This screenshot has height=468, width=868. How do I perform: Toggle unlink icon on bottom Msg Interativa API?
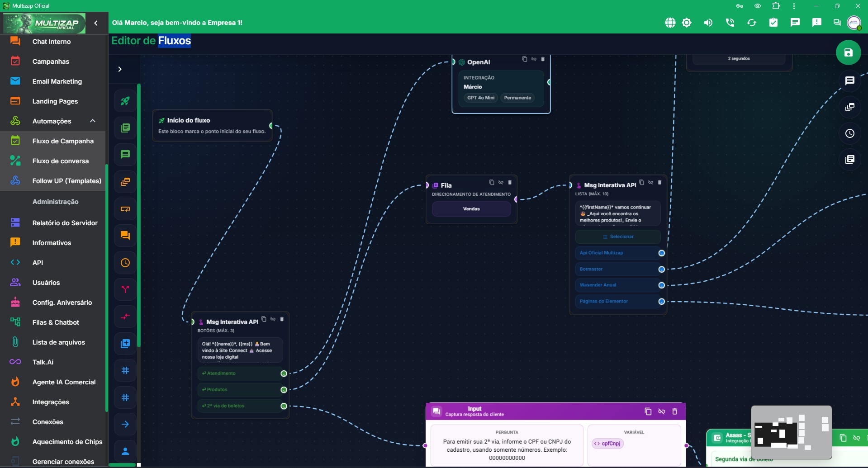click(273, 319)
